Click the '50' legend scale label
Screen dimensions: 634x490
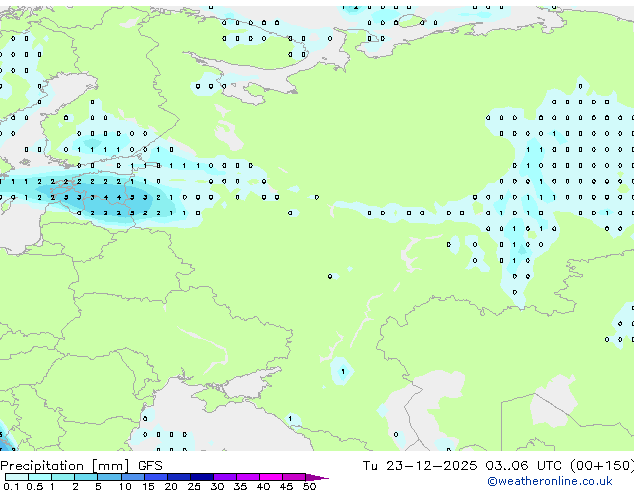click(x=309, y=486)
